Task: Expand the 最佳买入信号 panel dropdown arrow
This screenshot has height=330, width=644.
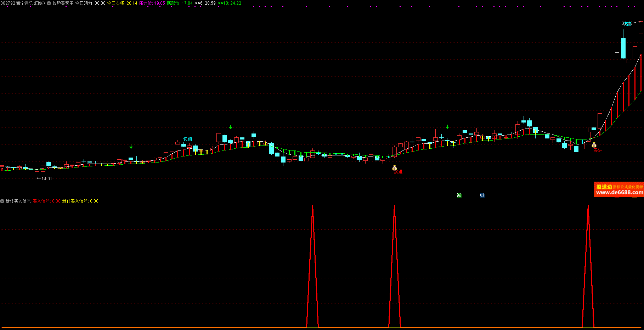Action: click(x=2, y=201)
